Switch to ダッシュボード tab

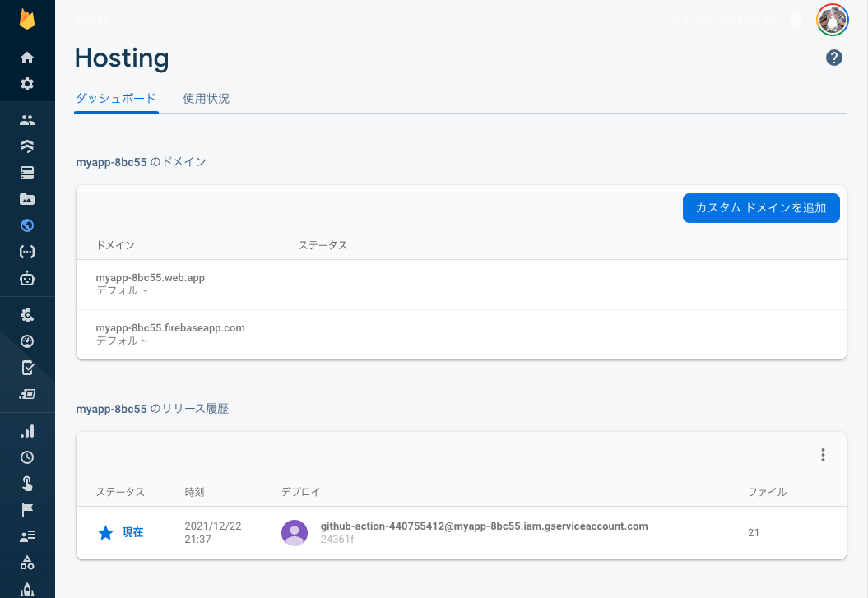click(x=116, y=99)
